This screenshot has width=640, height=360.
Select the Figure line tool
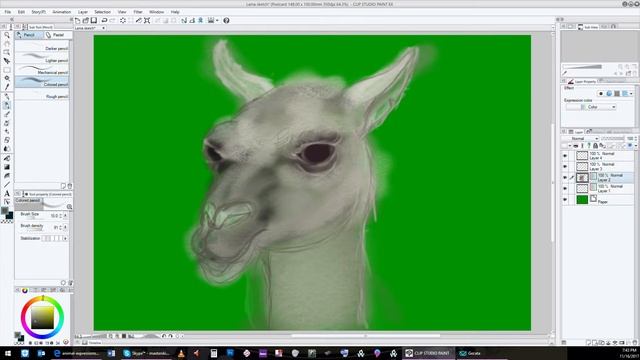[7, 184]
